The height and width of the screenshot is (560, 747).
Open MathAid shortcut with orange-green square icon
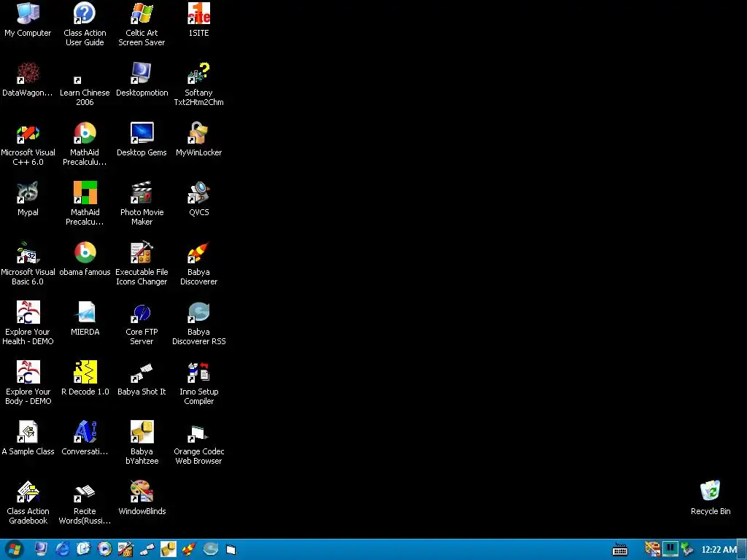tap(85, 204)
